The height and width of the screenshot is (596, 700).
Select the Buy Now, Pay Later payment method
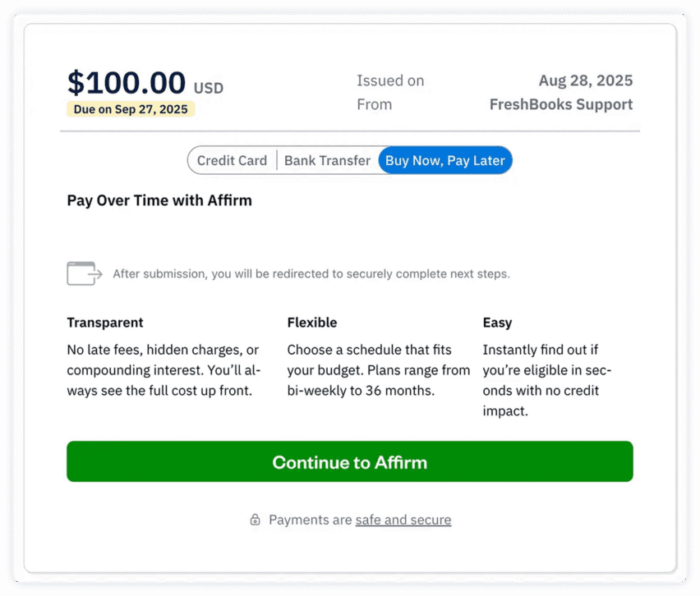444,160
